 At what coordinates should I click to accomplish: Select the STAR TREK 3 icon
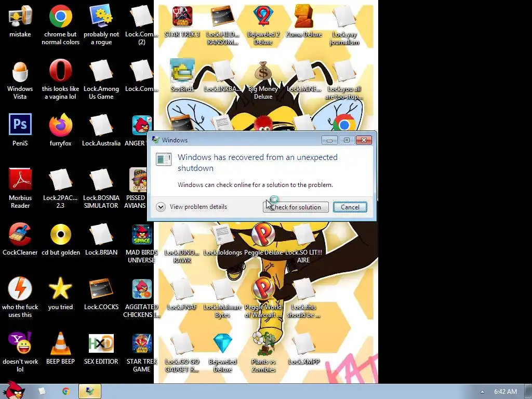(182, 16)
